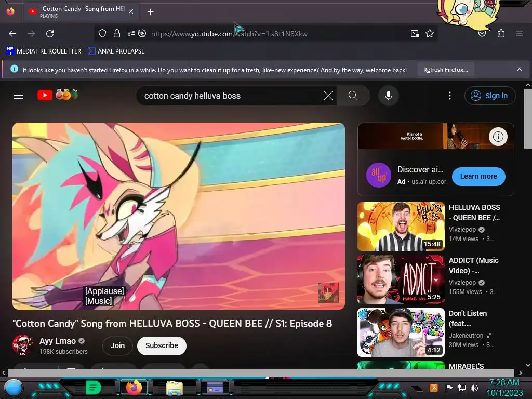Open the volume speaker tray icon
The image size is (532, 399).
474,388
